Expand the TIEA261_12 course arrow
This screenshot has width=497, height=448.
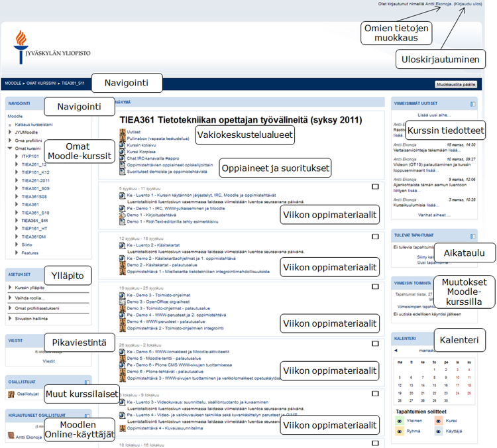click(x=17, y=164)
